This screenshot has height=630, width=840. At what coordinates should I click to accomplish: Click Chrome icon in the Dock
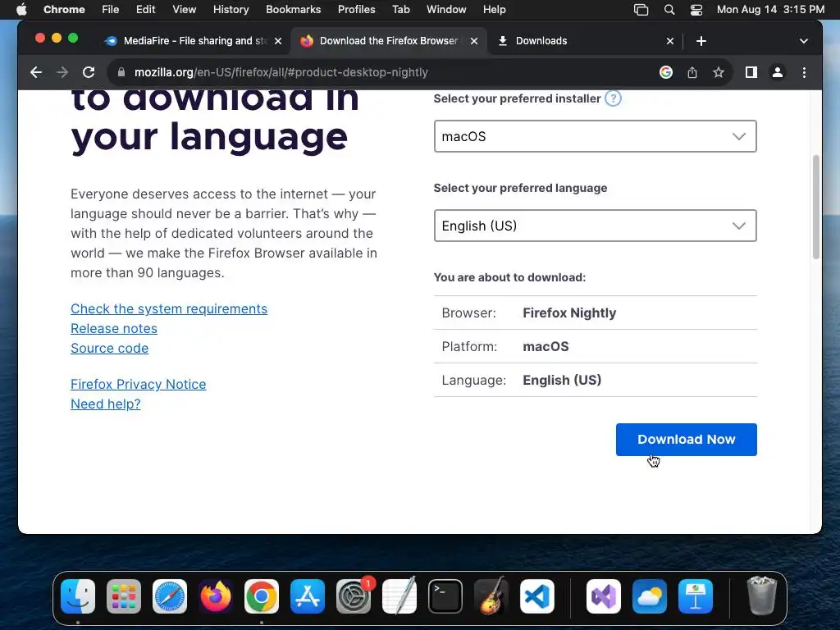click(x=262, y=596)
